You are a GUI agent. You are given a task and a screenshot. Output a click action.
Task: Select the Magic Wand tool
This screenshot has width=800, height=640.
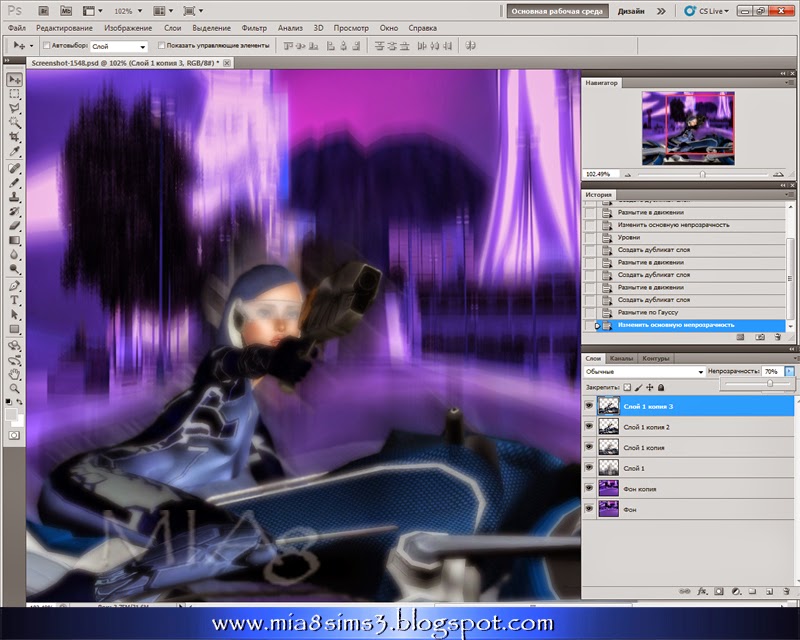tap(14, 122)
